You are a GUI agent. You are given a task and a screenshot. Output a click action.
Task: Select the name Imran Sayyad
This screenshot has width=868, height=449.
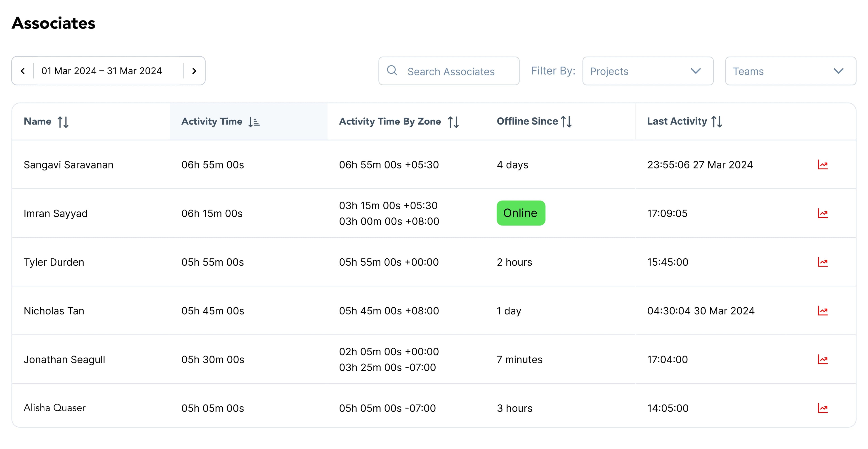coord(56,213)
